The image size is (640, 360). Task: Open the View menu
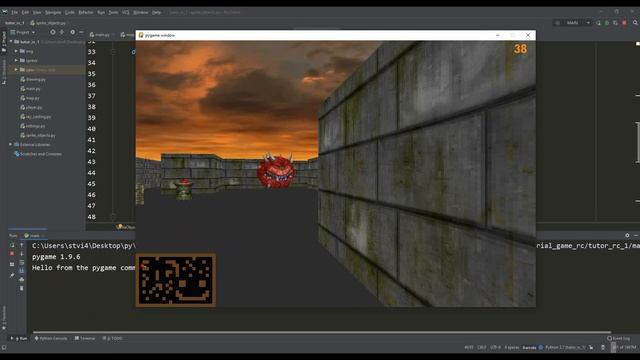pos(37,13)
